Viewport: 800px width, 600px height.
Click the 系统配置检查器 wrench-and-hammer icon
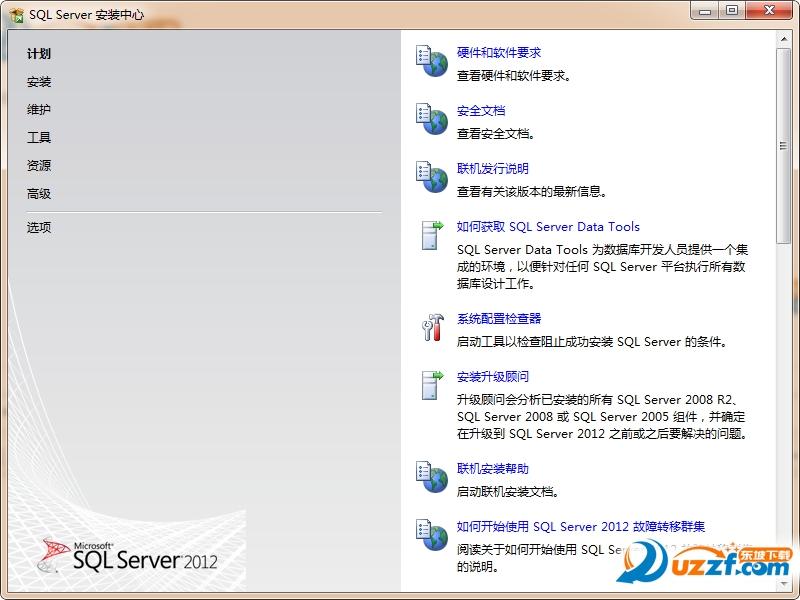pos(430,329)
